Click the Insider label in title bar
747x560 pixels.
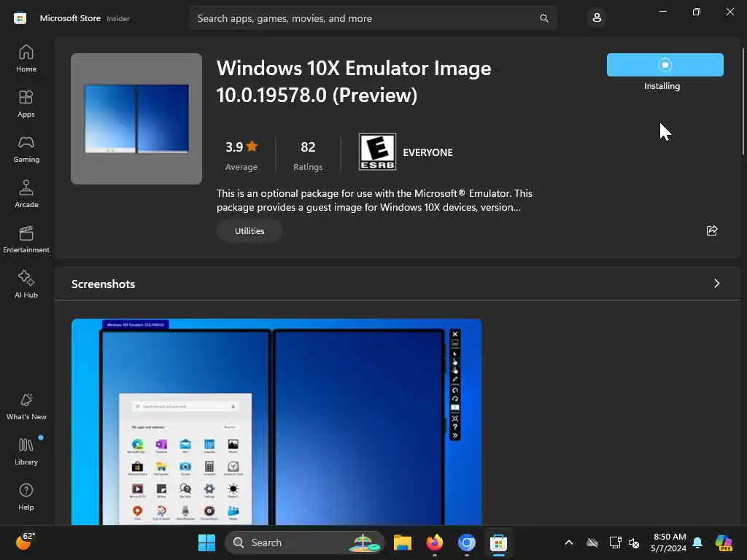118,18
